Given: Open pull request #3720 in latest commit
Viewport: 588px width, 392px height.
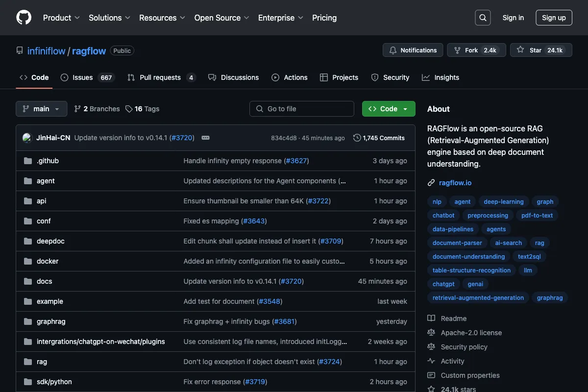Looking at the screenshot, I should click(182, 138).
